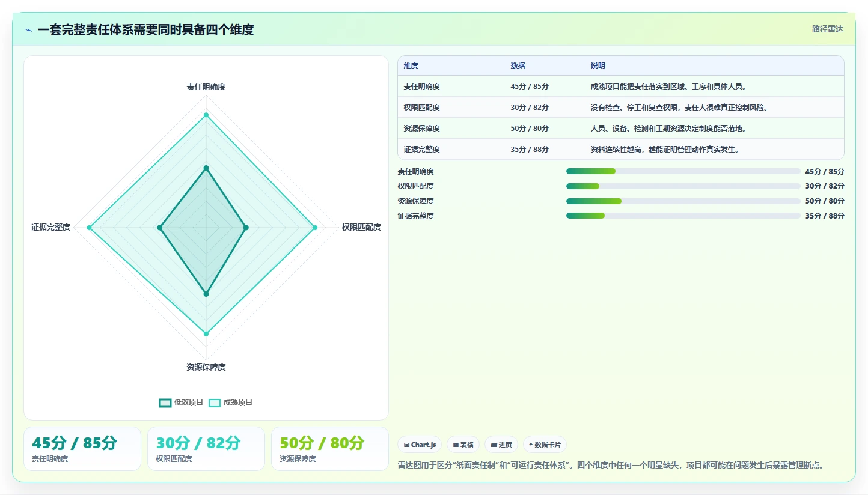The width and height of the screenshot is (868, 495).
Task: Open the 责任明确度 45分 / 85分 stat card
Action: (x=82, y=449)
